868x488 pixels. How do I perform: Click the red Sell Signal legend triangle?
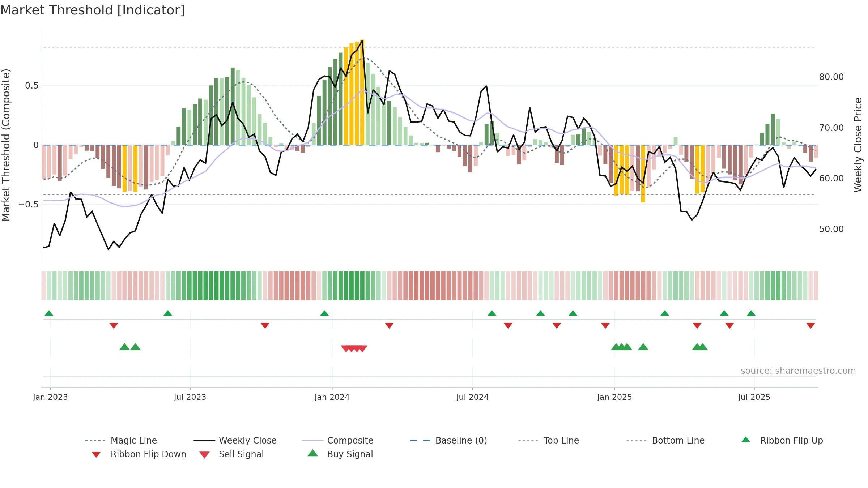tap(204, 455)
